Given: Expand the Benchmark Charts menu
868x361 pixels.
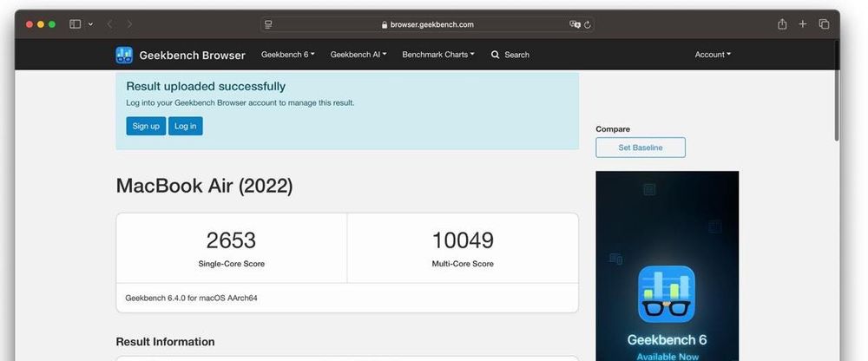Looking at the screenshot, I should (x=437, y=55).
